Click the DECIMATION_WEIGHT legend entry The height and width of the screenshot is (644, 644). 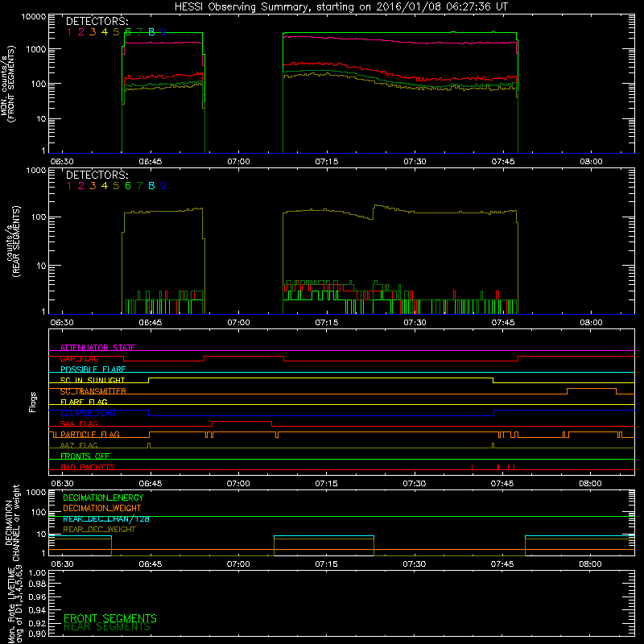click(x=102, y=508)
